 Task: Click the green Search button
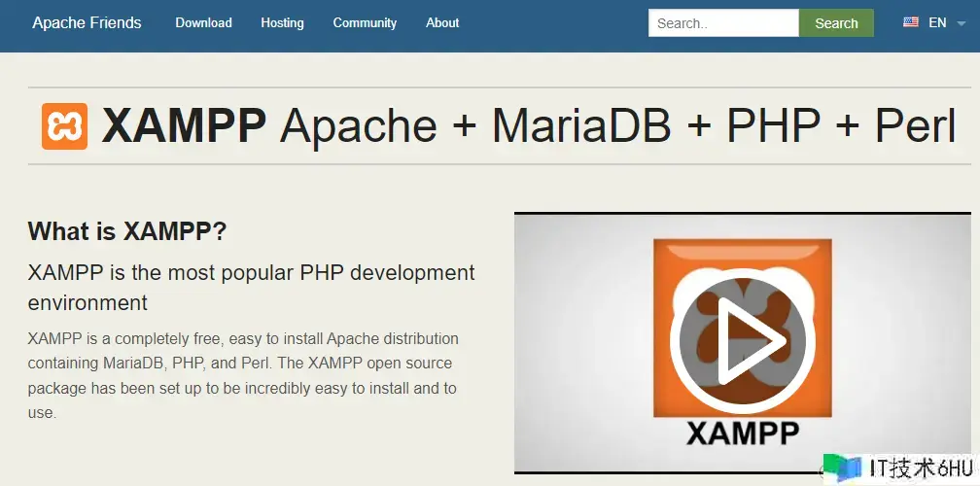tap(836, 23)
